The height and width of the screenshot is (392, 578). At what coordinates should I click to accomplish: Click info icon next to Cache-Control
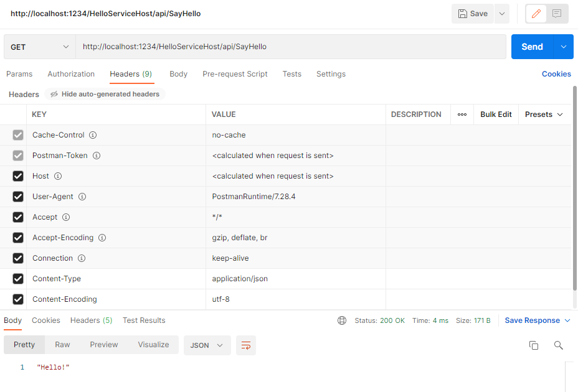(93, 135)
